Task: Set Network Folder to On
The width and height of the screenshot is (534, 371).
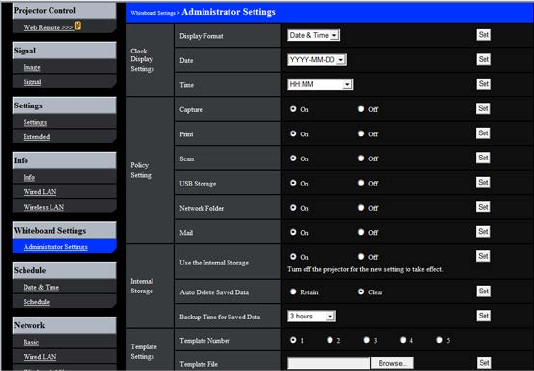Action: coord(293,207)
